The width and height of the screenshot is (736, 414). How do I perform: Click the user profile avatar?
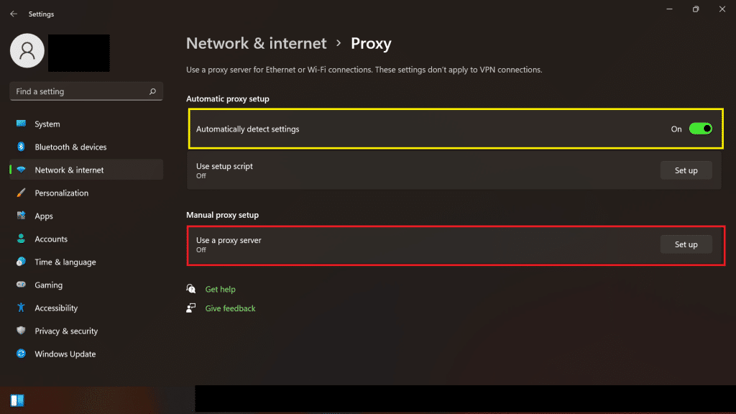pyautogui.click(x=27, y=50)
